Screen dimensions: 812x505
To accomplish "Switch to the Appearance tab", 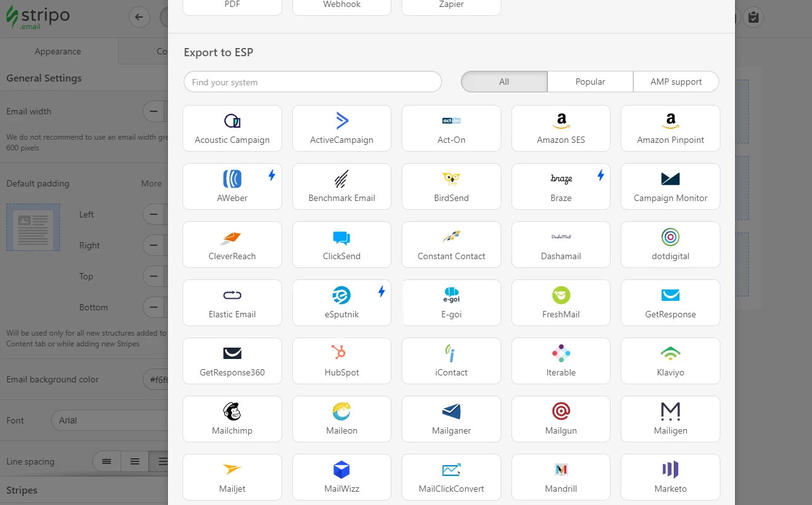I will [58, 51].
